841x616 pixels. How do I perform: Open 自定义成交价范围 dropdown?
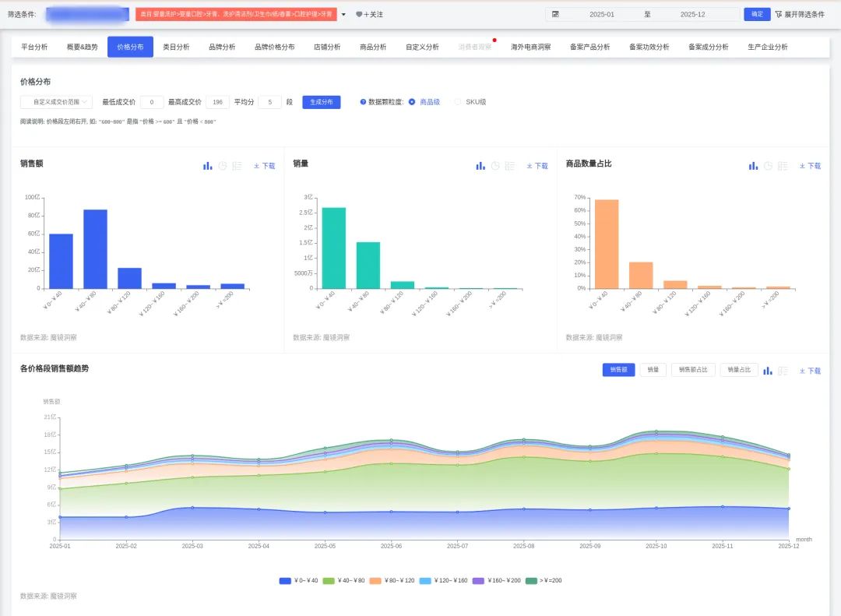point(56,102)
